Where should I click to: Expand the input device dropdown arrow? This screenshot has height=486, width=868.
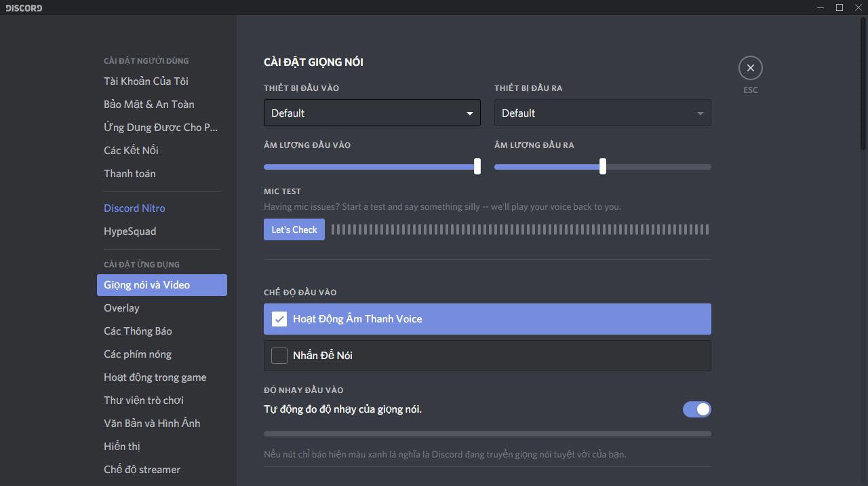tap(469, 113)
